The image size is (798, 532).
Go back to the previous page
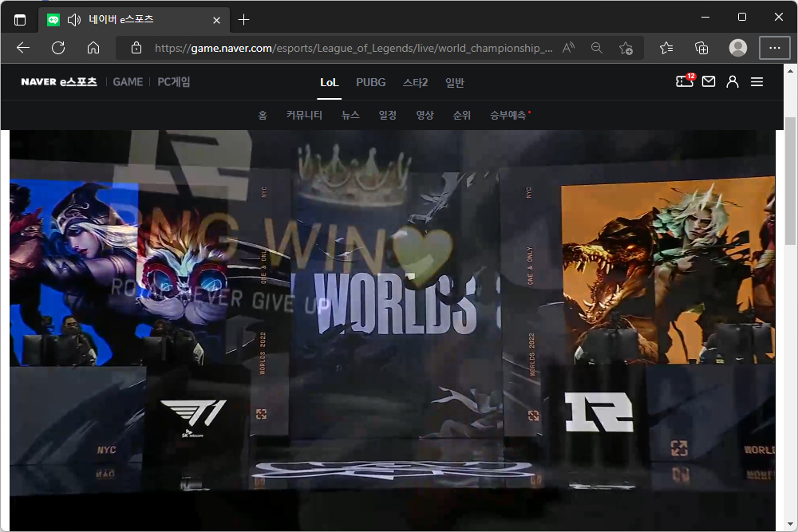tap(23, 48)
